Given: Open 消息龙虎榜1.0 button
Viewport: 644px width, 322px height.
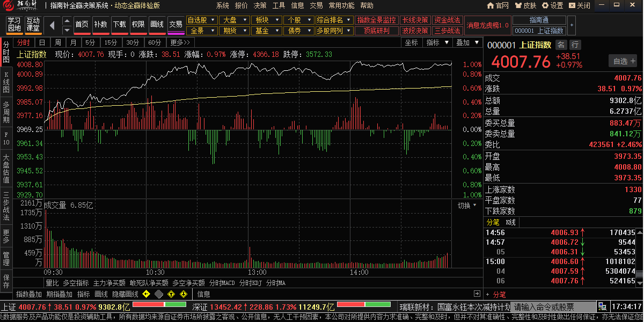Looking at the screenshot, I should 488,25.
